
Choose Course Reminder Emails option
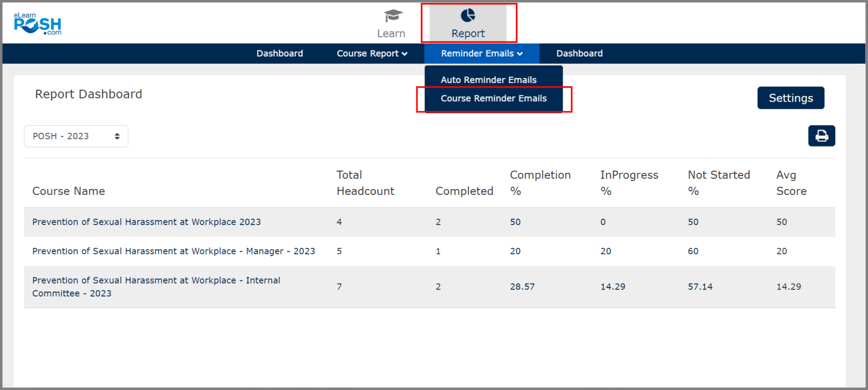[x=493, y=98]
